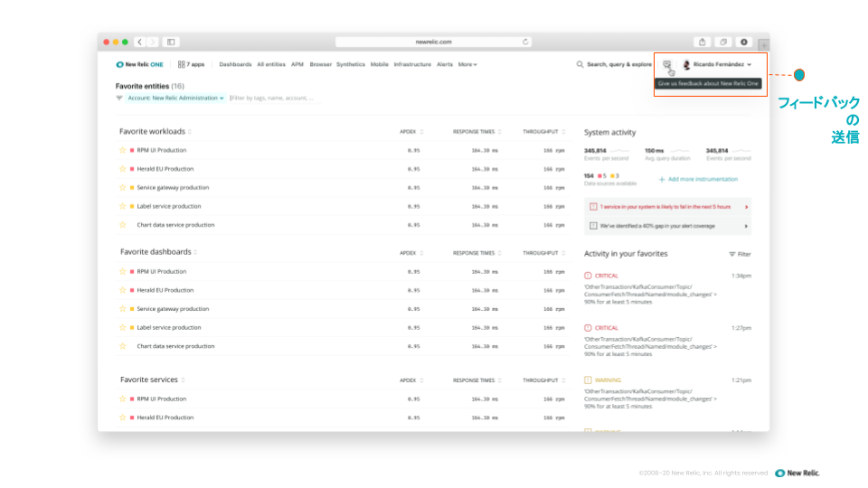Open the downloads icon in Safari toolbar
The width and height of the screenshot is (868, 488).
pos(744,42)
